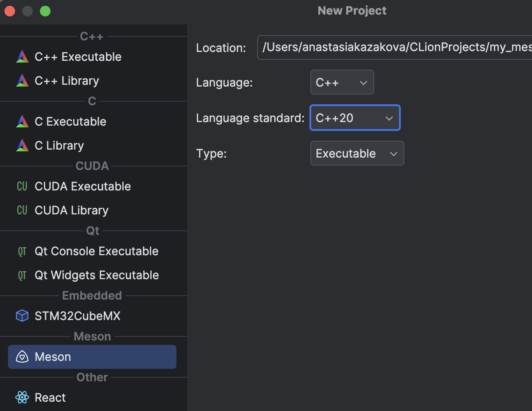Click the CU icon for CUDA Executable
532x411 pixels.
click(22, 186)
